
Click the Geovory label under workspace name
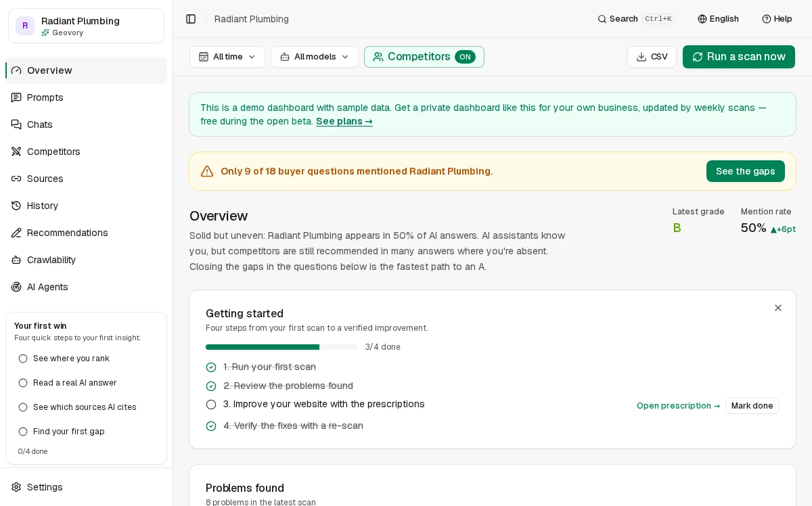pyautogui.click(x=68, y=32)
